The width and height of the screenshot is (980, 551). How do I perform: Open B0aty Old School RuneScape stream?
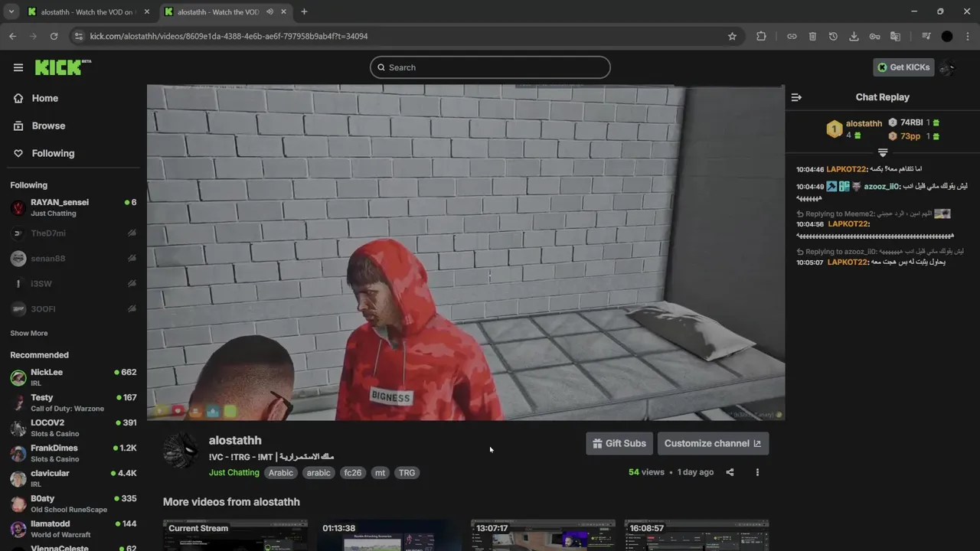tap(73, 504)
